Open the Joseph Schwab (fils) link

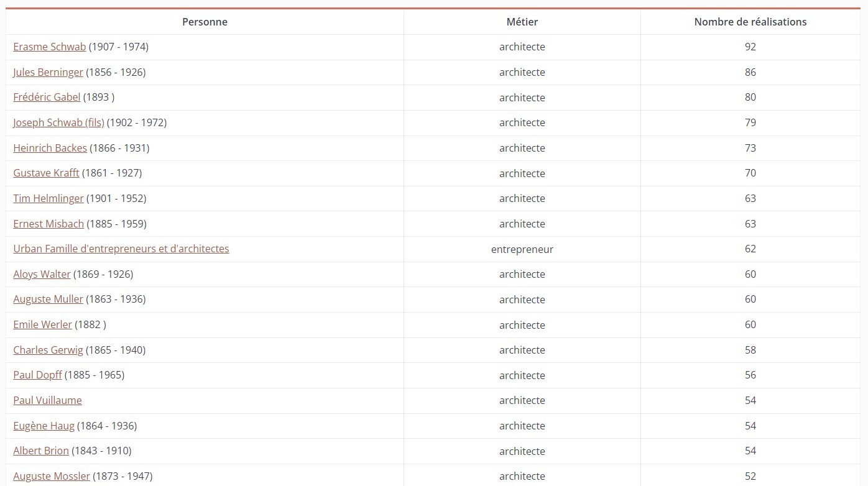point(58,122)
